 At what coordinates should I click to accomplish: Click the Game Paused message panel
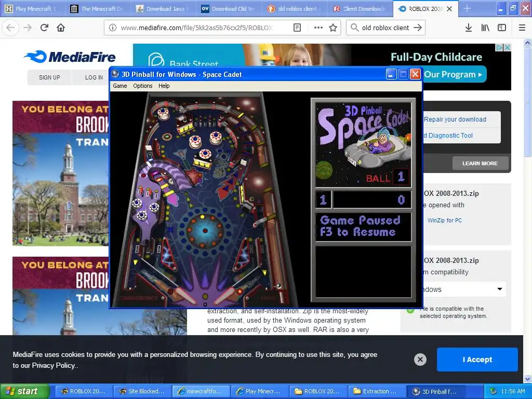[363, 227]
